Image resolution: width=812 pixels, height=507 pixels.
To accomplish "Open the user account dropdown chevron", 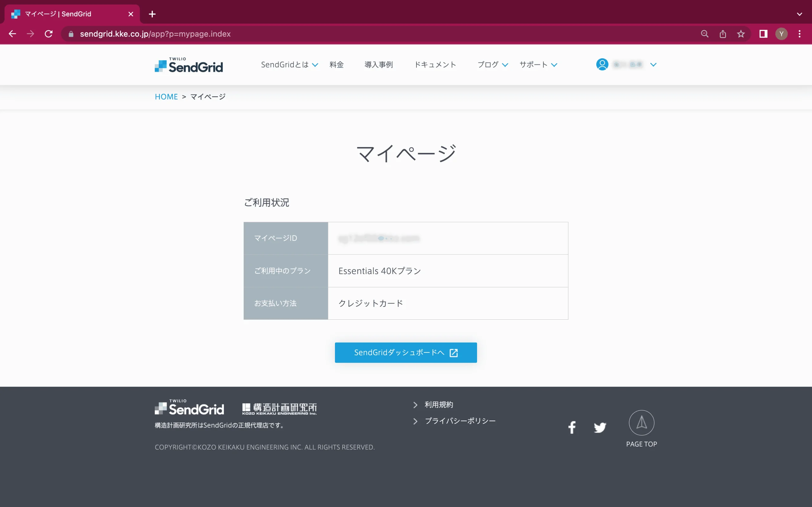I will (653, 65).
